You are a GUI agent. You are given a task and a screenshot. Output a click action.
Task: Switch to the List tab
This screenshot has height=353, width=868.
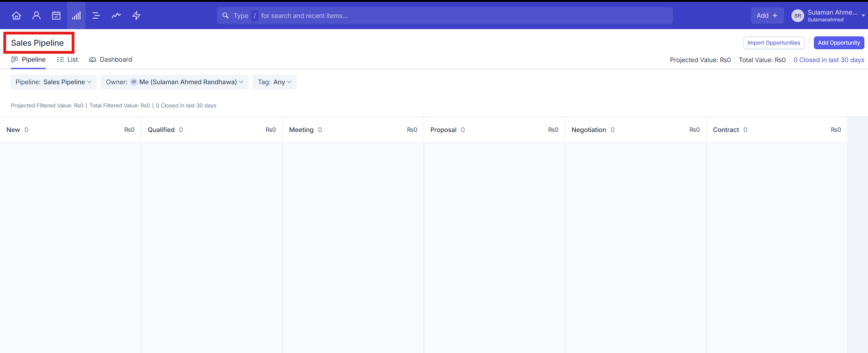pyautogui.click(x=67, y=60)
